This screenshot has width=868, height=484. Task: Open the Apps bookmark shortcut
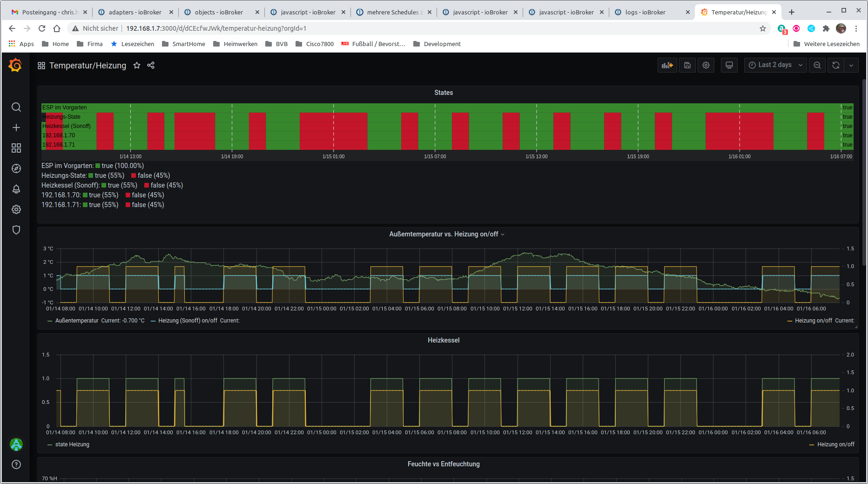pyautogui.click(x=21, y=44)
